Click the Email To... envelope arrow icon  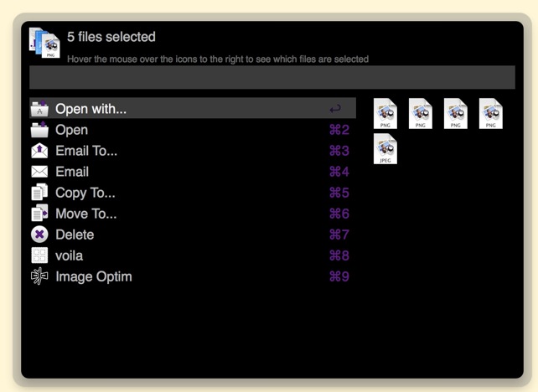click(x=39, y=151)
